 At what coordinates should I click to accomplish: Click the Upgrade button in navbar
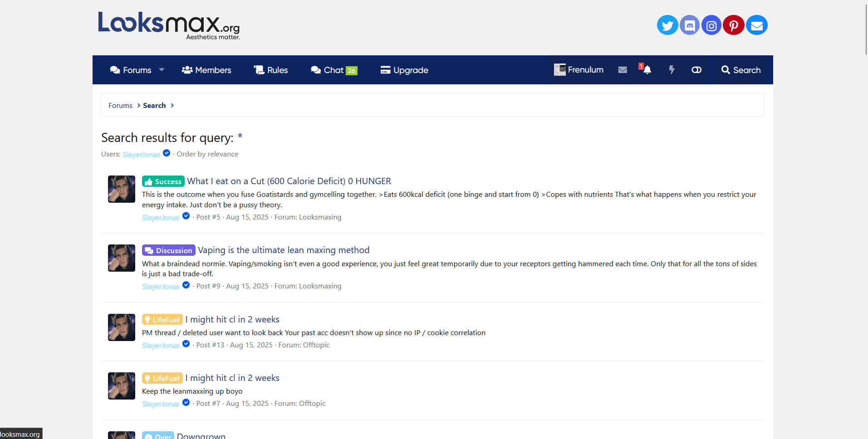pyautogui.click(x=404, y=70)
